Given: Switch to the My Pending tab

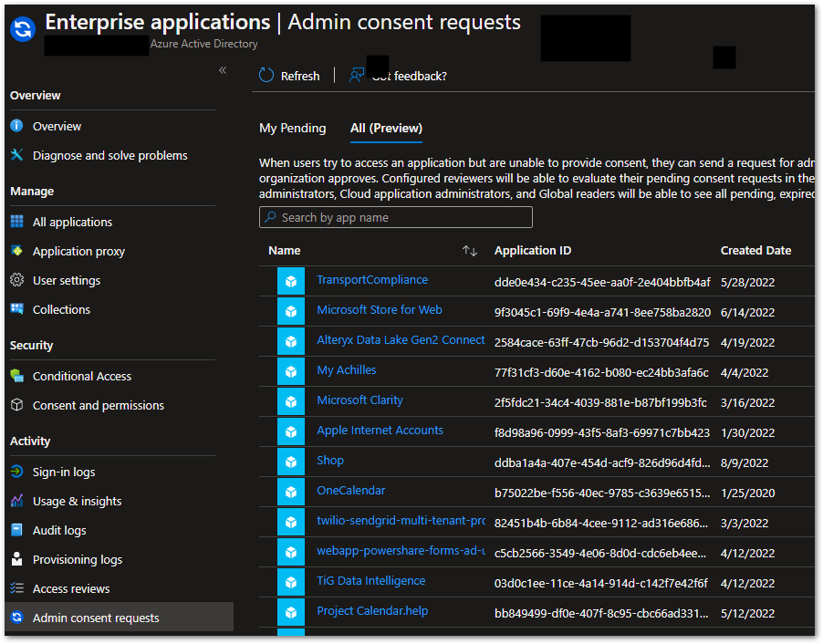Looking at the screenshot, I should coord(292,128).
